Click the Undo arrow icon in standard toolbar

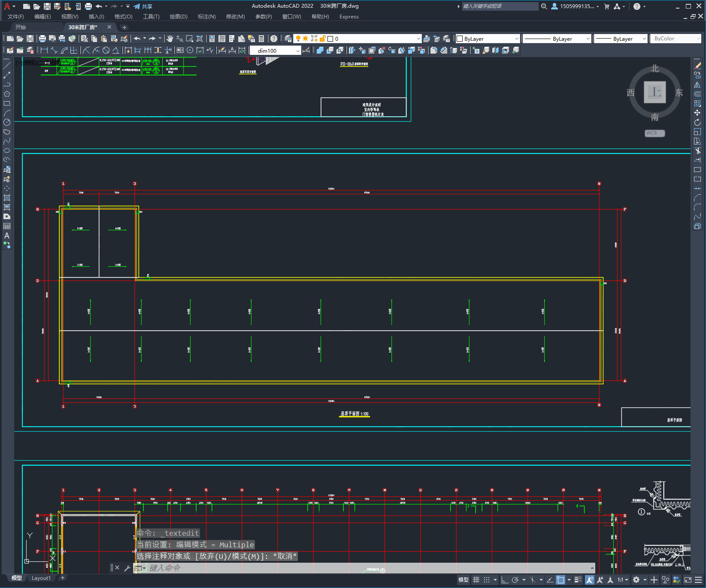(137, 39)
